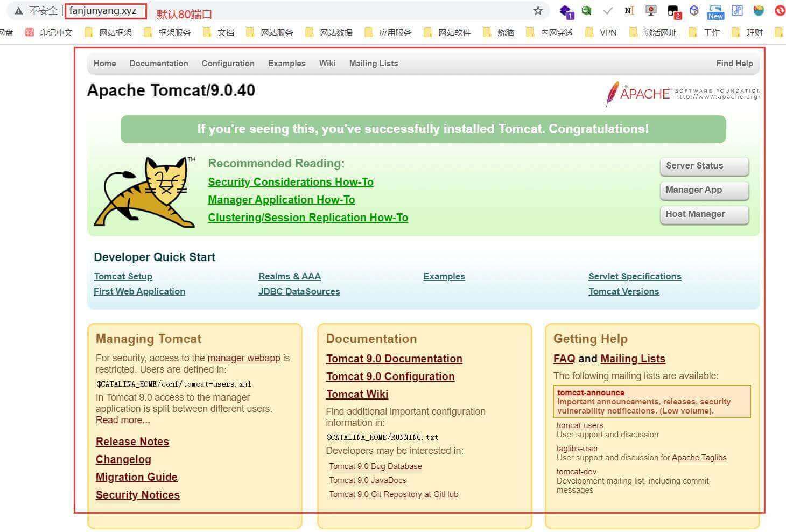This screenshot has height=532, width=786.
Task: Open Tomcat 9.0 Bug Database link
Action: coord(376,466)
